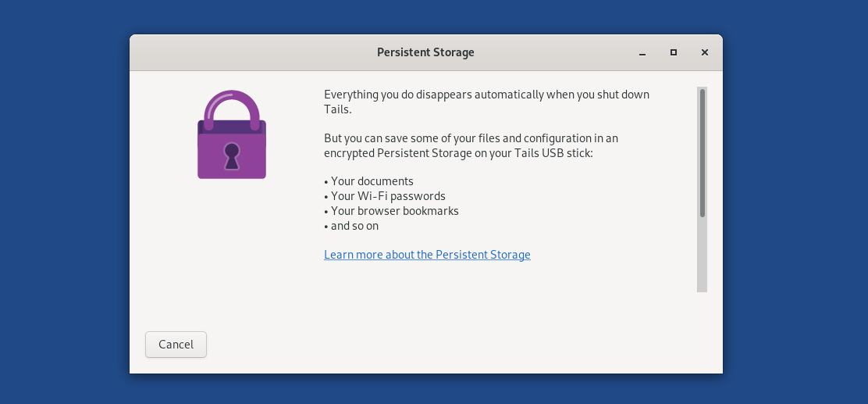868x404 pixels.
Task: Click the vertical scrollbar thumb
Action: pyautogui.click(x=703, y=153)
